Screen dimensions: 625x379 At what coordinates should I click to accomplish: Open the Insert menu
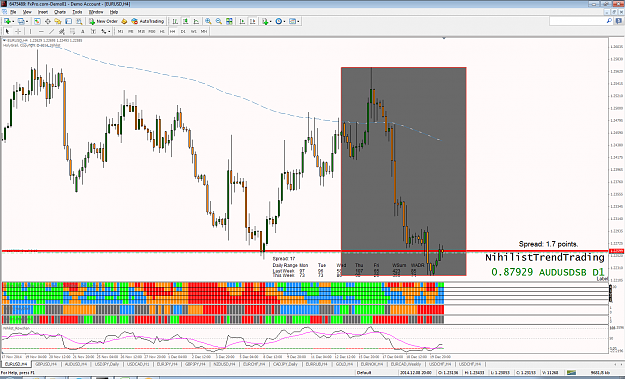(43, 12)
